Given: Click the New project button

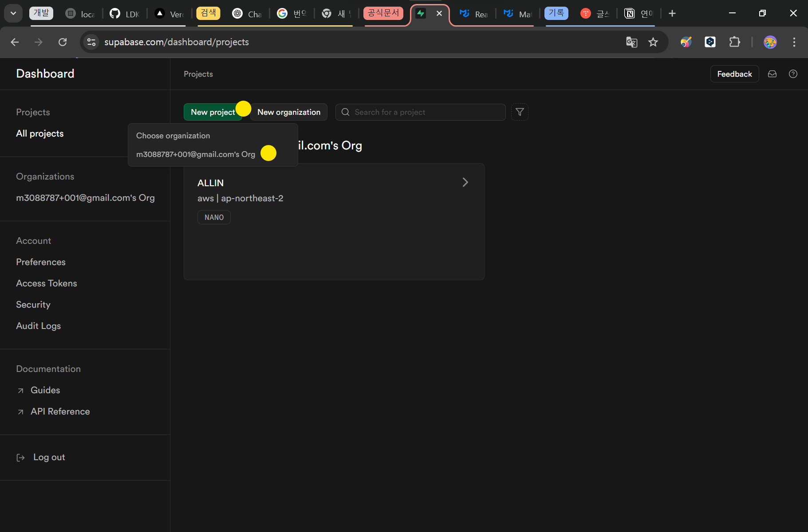Looking at the screenshot, I should tap(213, 112).
